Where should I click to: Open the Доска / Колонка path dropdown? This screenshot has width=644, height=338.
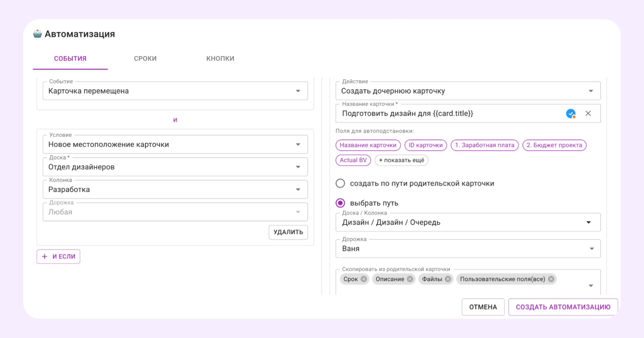click(x=468, y=222)
